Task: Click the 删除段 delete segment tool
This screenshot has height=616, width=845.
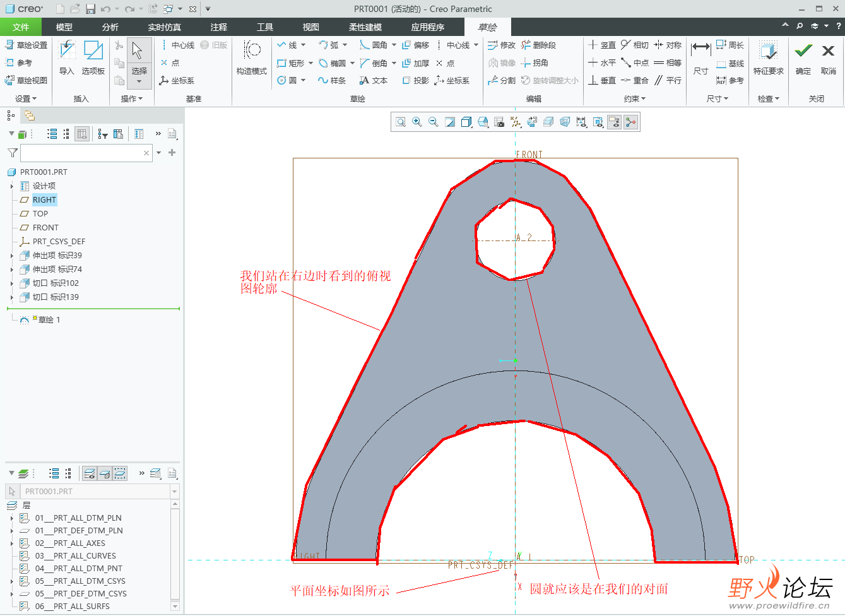Action: pyautogui.click(x=538, y=45)
